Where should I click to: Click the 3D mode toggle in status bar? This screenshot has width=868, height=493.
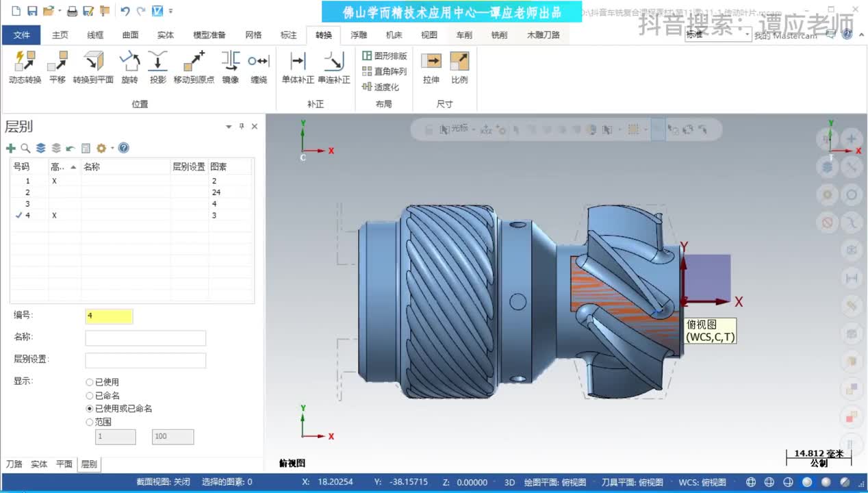[x=509, y=482]
